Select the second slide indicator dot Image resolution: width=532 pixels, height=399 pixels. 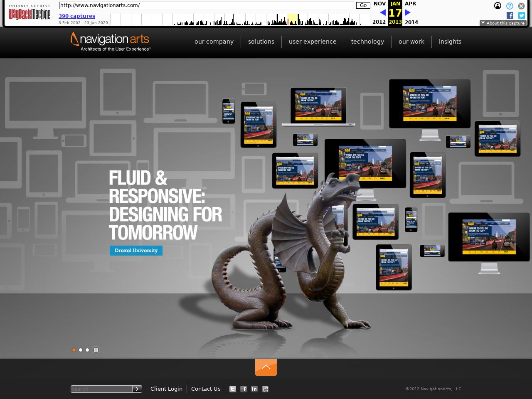click(81, 350)
